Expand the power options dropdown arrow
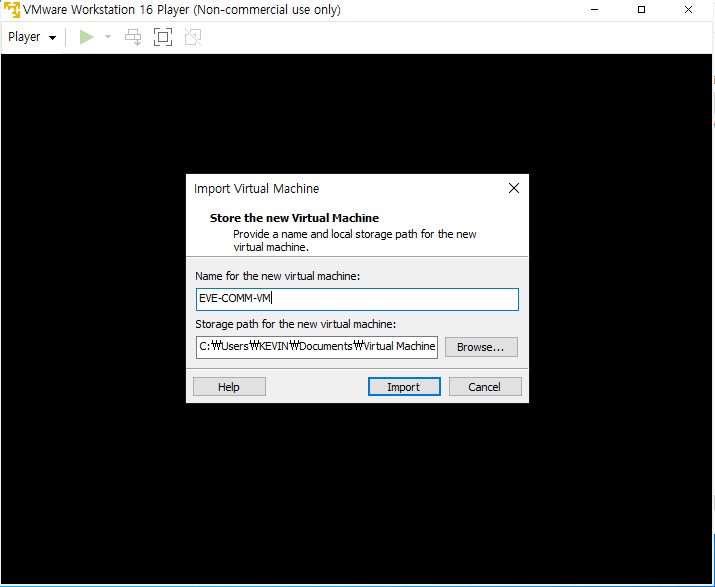Image resolution: width=715 pixels, height=587 pixels. [x=108, y=37]
